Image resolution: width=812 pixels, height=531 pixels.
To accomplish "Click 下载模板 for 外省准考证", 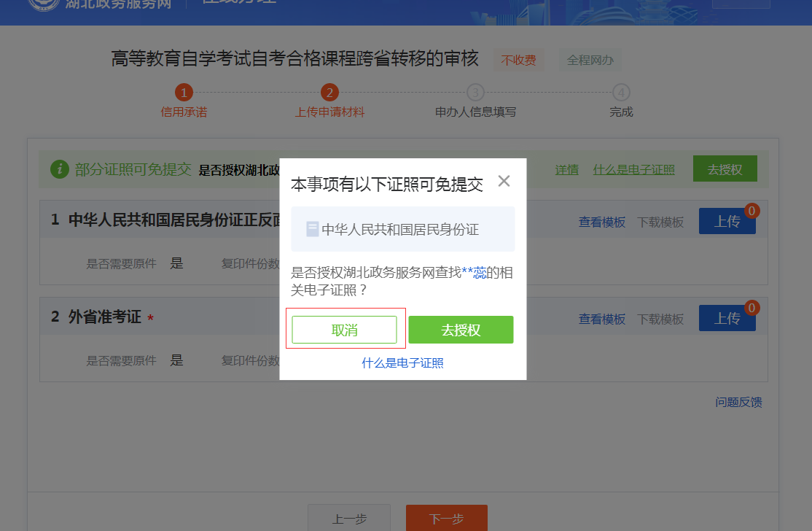I will 660,319.
